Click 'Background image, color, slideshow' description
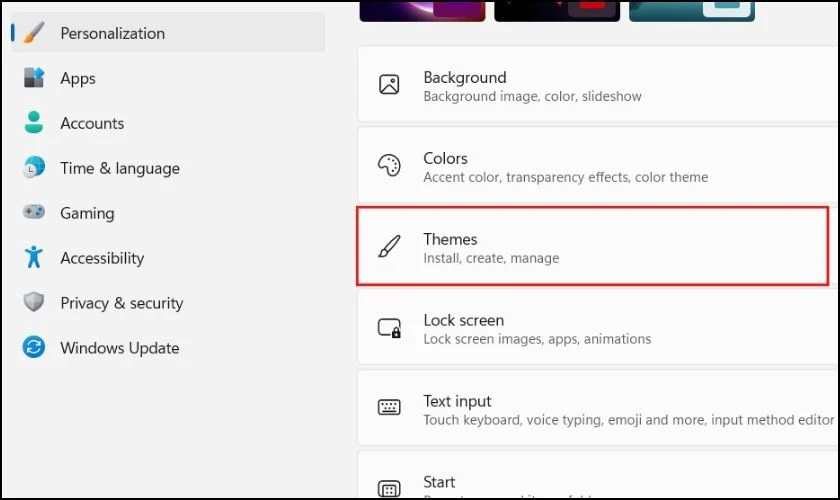 click(x=532, y=96)
